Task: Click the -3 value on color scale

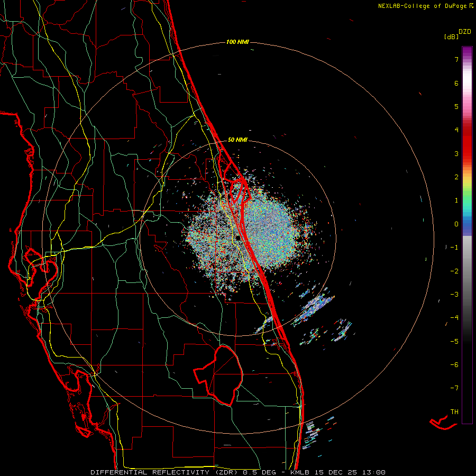Action: (454, 295)
